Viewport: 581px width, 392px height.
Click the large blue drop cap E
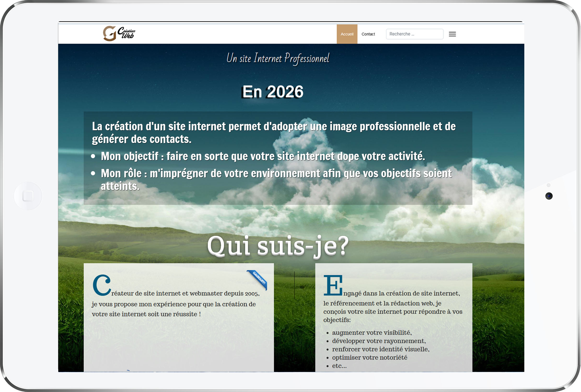[333, 285]
